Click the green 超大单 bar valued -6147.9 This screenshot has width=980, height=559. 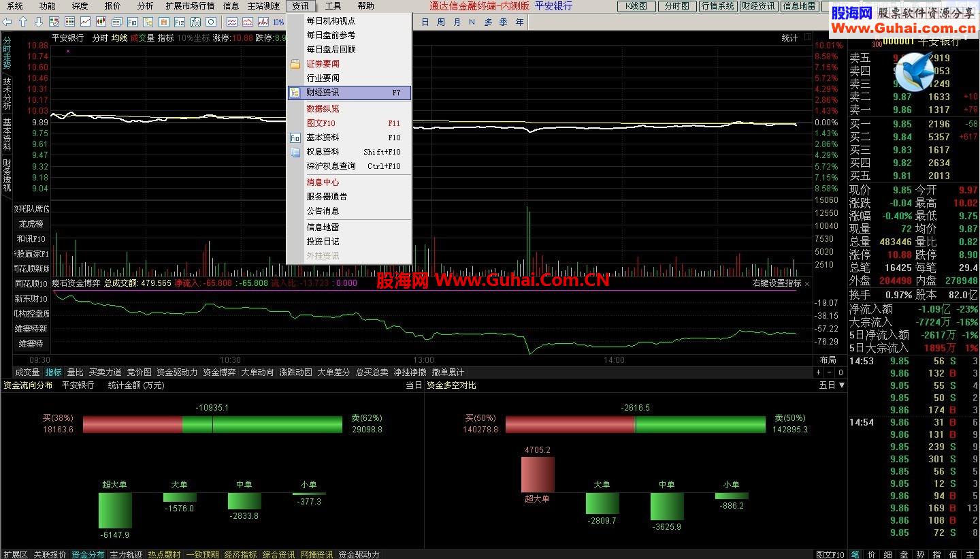115,511
